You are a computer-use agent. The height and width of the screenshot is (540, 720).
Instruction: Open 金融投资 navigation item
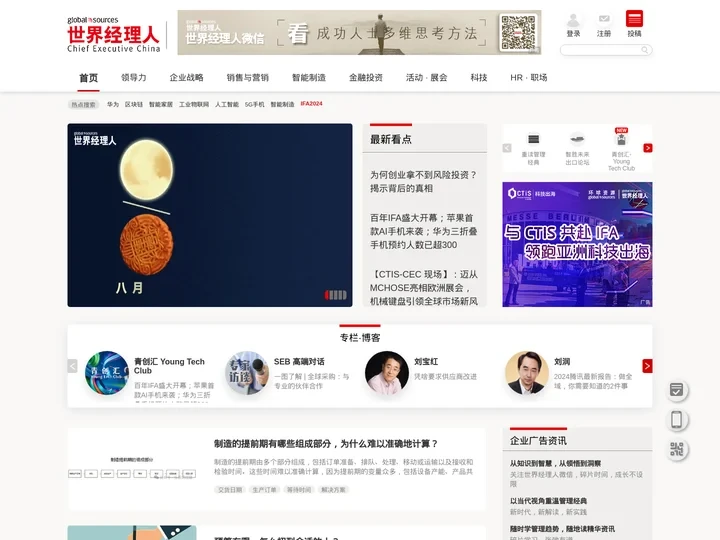pos(366,78)
